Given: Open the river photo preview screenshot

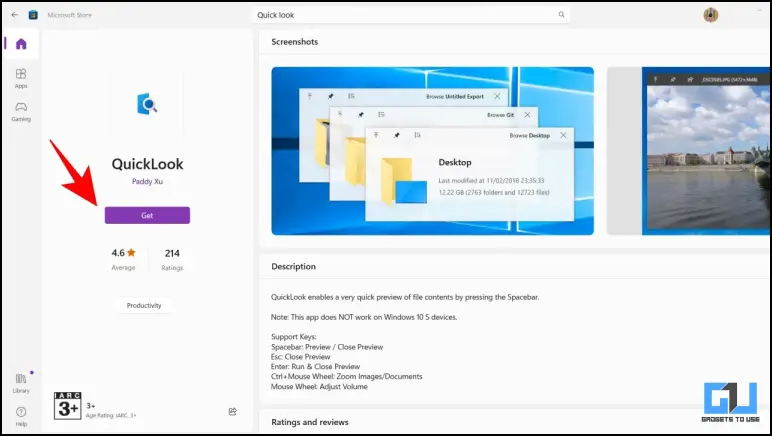Looking at the screenshot, I should (x=689, y=151).
